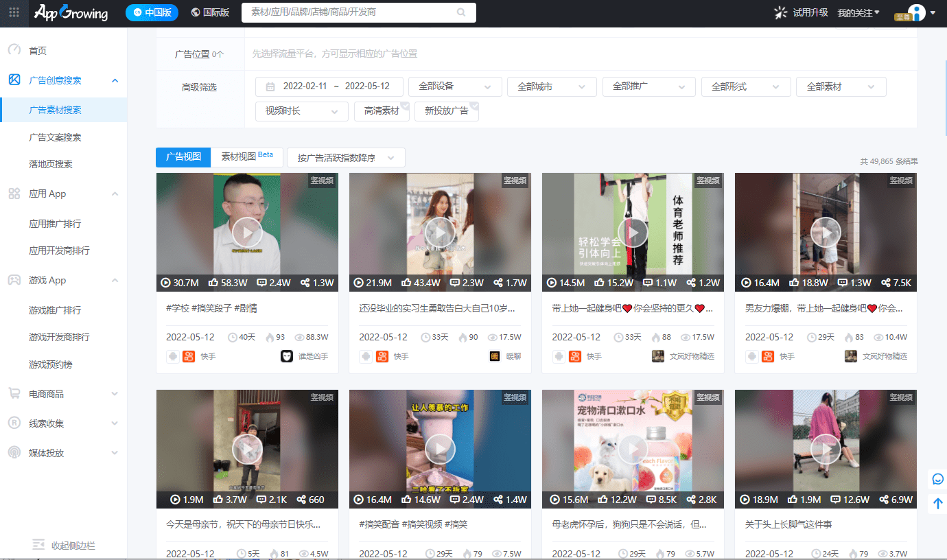Click the scroll-to-top arrow icon
947x560 pixels.
[937, 504]
